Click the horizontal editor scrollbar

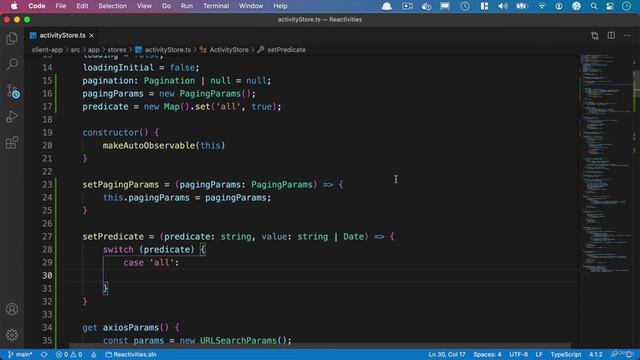click(x=320, y=346)
